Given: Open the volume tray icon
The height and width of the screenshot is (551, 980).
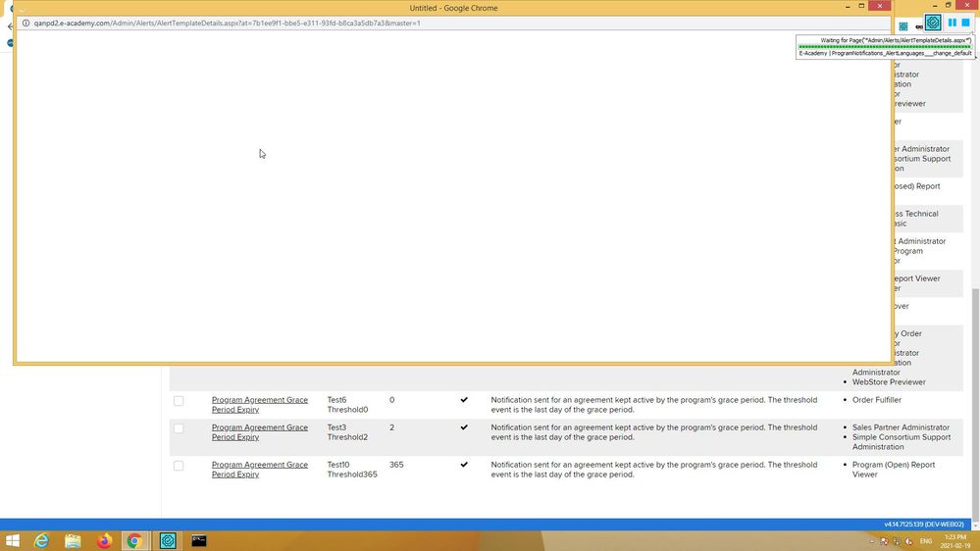Looking at the screenshot, I should (x=908, y=541).
